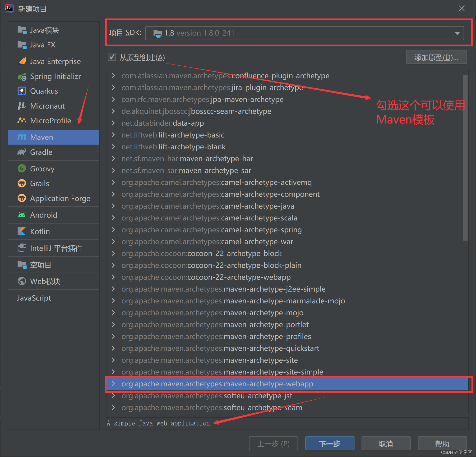Click the 上一步 (P) button
The width and height of the screenshot is (476, 457).
point(273,443)
